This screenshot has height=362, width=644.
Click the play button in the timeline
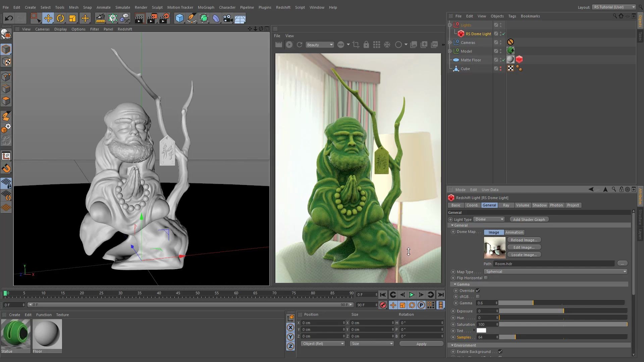click(412, 295)
